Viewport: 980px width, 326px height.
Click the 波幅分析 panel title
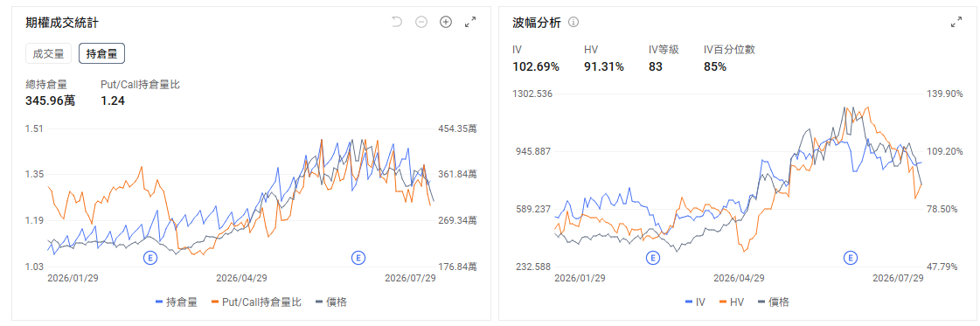pos(537,23)
